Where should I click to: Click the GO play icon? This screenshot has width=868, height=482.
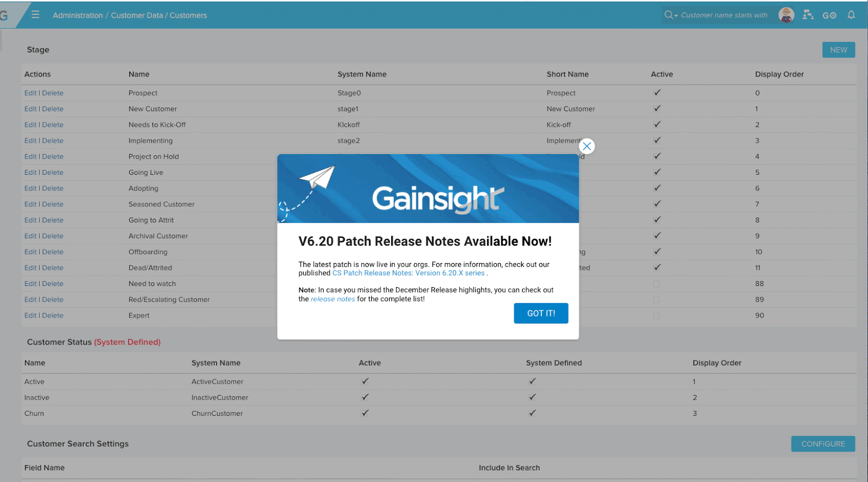click(x=829, y=15)
